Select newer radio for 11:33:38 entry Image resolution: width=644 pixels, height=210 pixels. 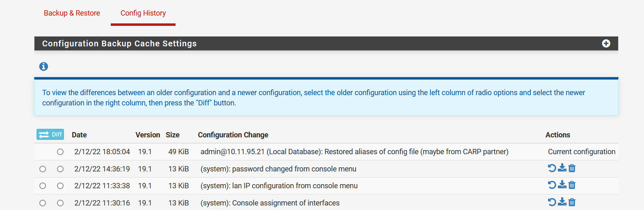click(x=60, y=186)
